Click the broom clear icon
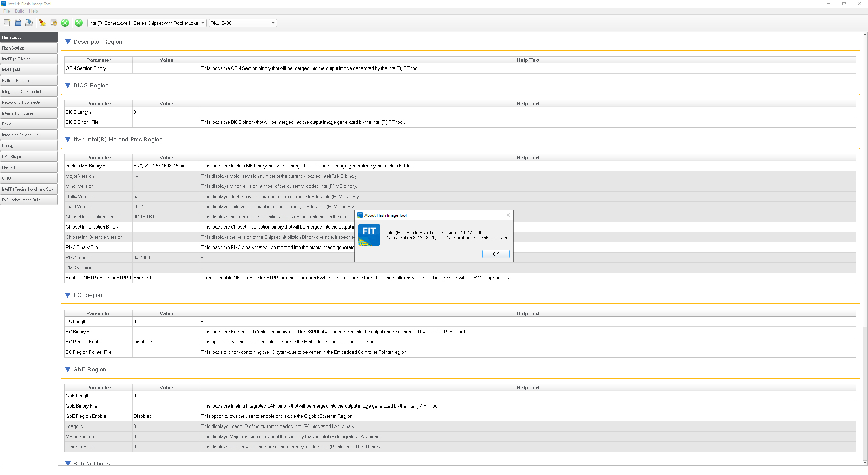The height and width of the screenshot is (475, 868). (42, 23)
